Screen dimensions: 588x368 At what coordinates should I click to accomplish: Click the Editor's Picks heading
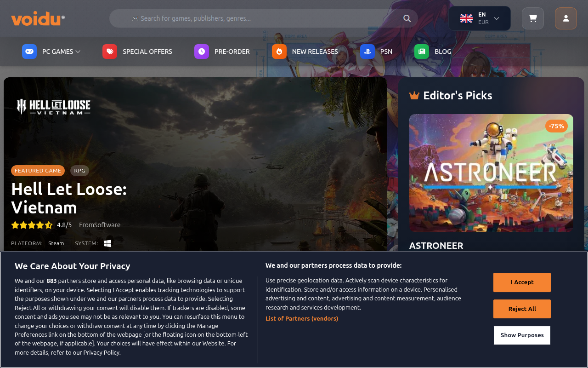coord(458,95)
